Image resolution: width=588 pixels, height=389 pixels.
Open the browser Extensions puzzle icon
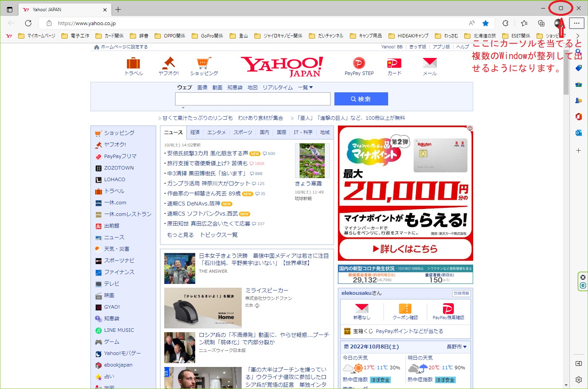point(505,23)
